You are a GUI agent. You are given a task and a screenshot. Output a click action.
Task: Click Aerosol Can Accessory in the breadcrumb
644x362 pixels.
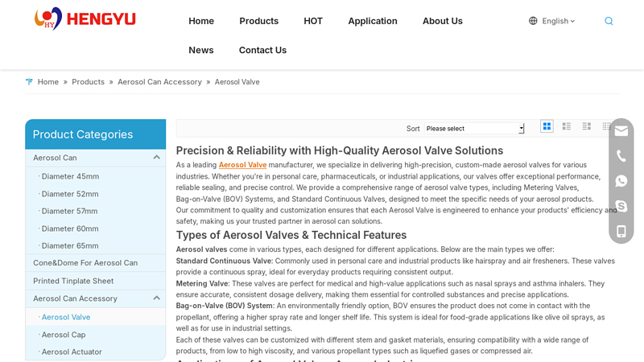(x=159, y=82)
